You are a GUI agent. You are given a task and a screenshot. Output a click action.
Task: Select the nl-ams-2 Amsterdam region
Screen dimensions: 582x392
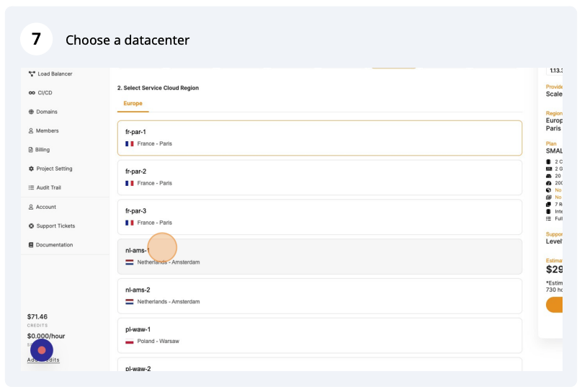pos(319,295)
